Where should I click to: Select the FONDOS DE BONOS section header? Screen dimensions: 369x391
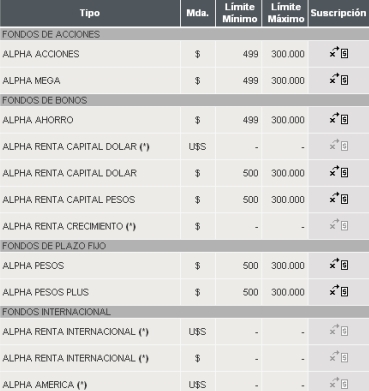click(x=184, y=100)
